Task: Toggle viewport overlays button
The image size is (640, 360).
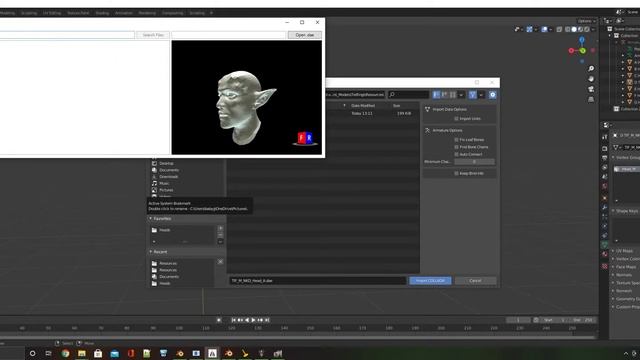Action: pyautogui.click(x=544, y=29)
